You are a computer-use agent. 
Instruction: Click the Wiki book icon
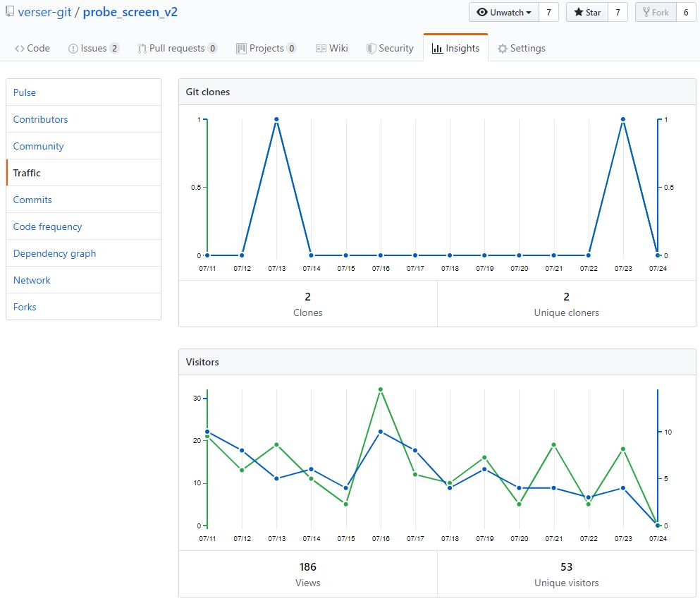321,49
